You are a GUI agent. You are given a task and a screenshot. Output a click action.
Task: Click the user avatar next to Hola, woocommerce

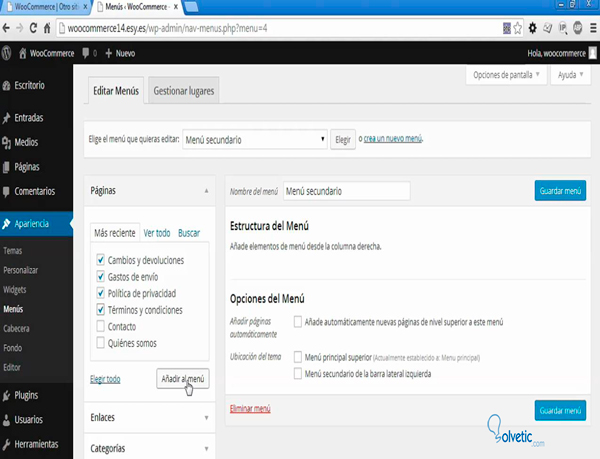click(x=592, y=53)
